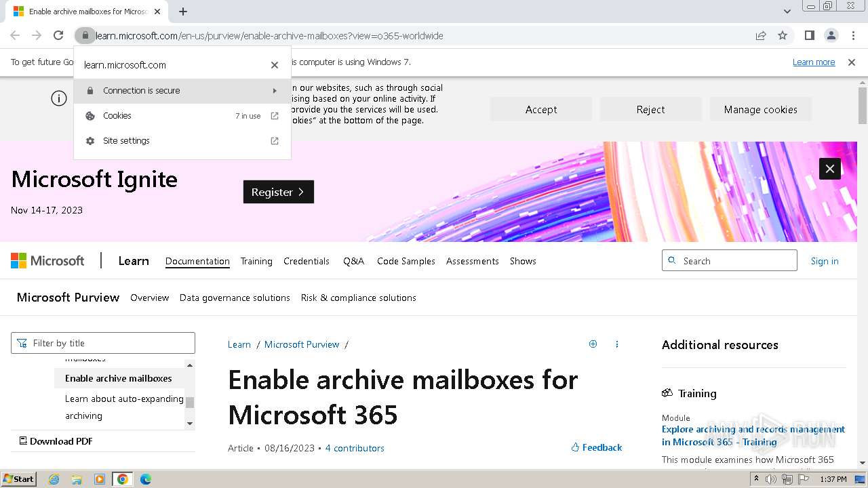Download PDF of the documentation
Viewport: 868px width, 488px height.
pyautogui.click(x=56, y=441)
